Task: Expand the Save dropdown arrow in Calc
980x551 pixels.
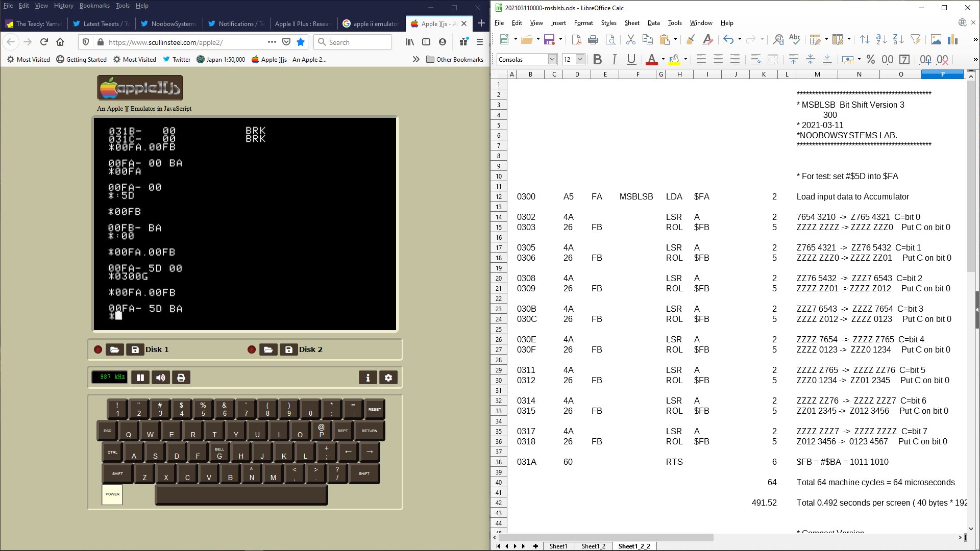Action: 560,40
